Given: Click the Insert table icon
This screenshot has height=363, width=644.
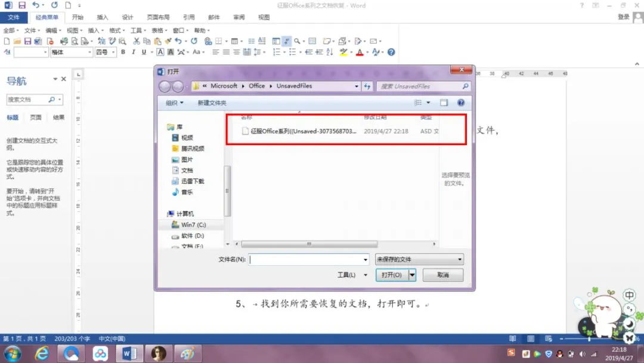Looking at the screenshot, I should (x=234, y=41).
